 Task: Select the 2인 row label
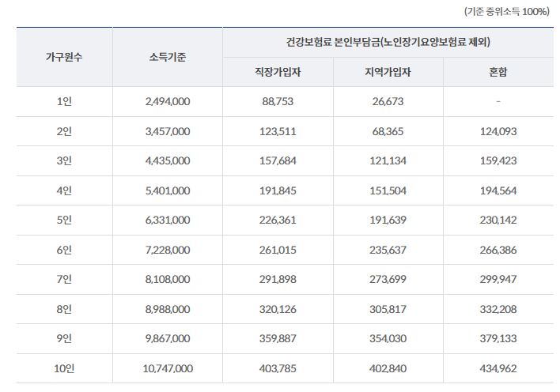[x=64, y=131]
